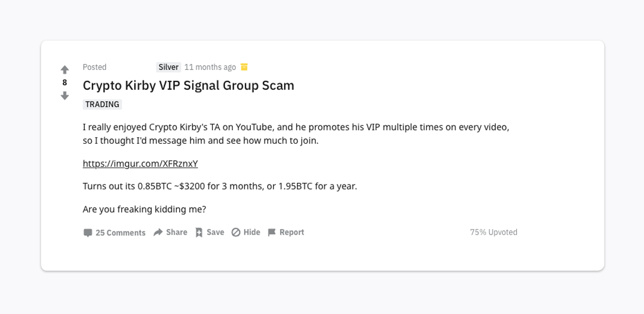The image size is (644, 314).
Task: Click the Hide crossed-circle icon
Action: click(235, 232)
